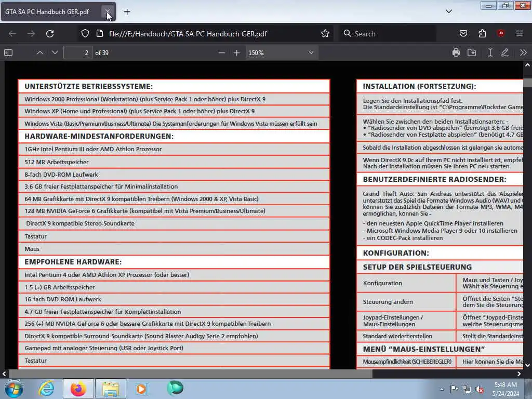
Task: Launch Internet Explorer from taskbar
Action: click(46, 389)
